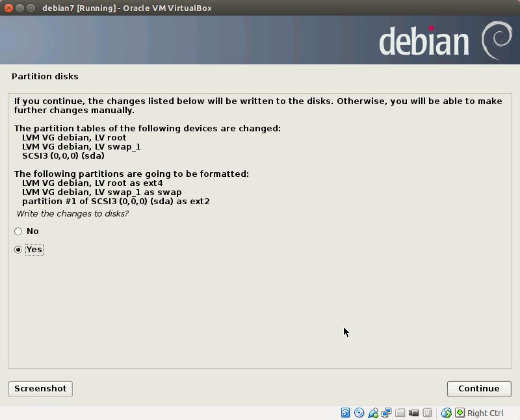Select the Yes radio button
Image resolution: width=520 pixels, height=420 pixels.
point(18,250)
